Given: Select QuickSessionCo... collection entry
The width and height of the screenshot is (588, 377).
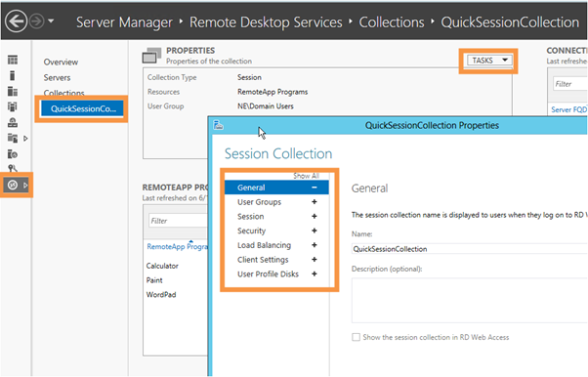Looking at the screenshot, I should [82, 108].
